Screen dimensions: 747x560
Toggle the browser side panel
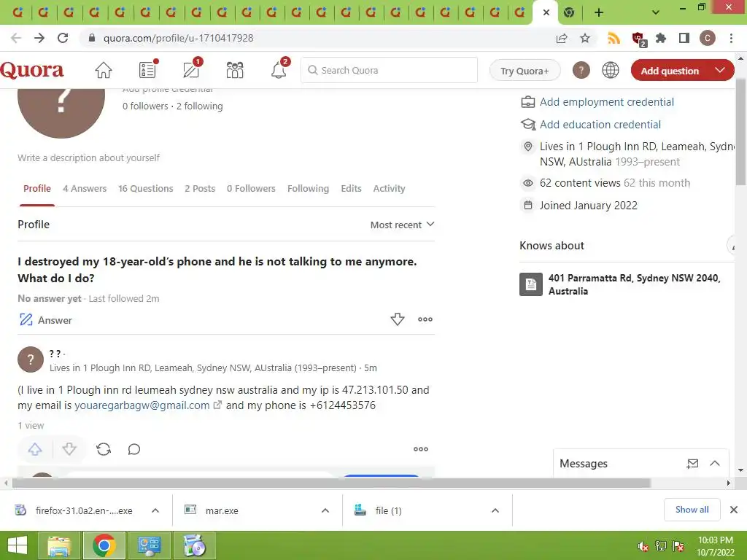[x=684, y=38]
